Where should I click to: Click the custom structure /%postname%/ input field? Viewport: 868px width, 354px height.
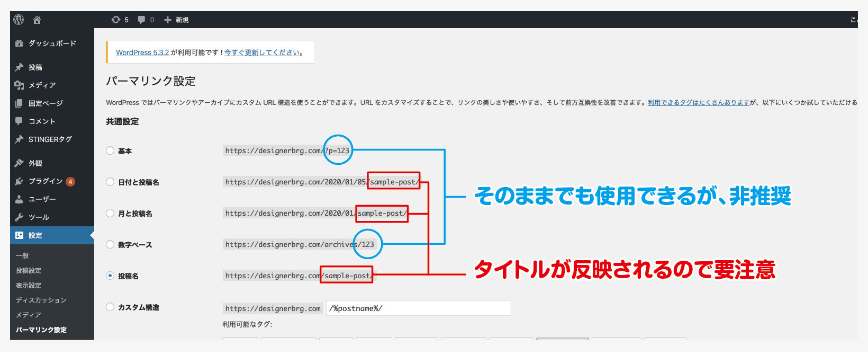[418, 308]
